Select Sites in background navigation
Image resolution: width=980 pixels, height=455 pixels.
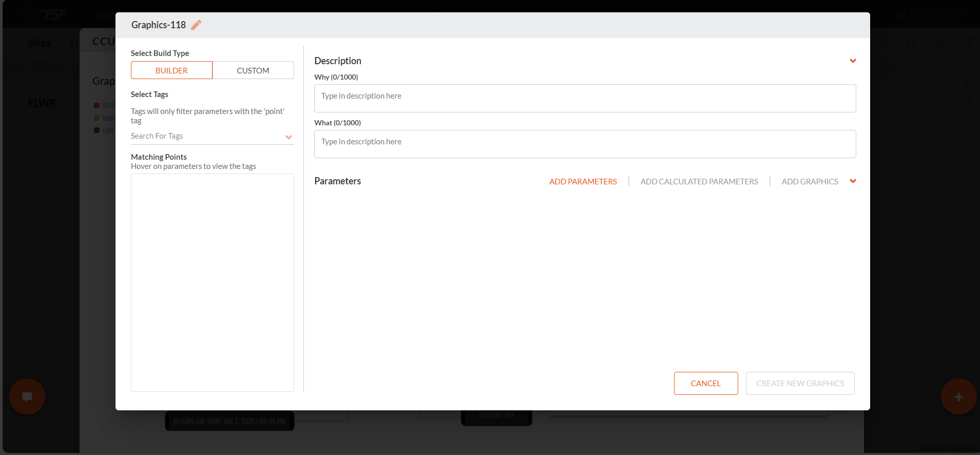40,43
